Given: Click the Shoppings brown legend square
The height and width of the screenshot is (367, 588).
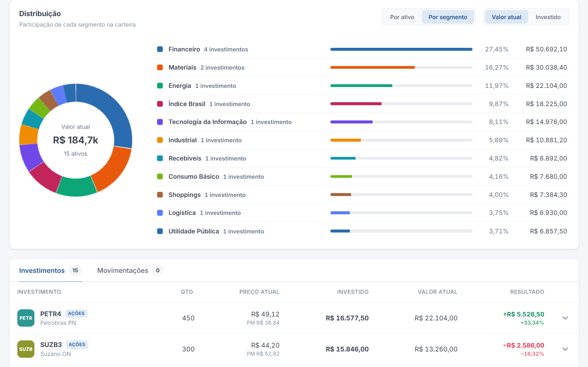Looking at the screenshot, I should 160,195.
